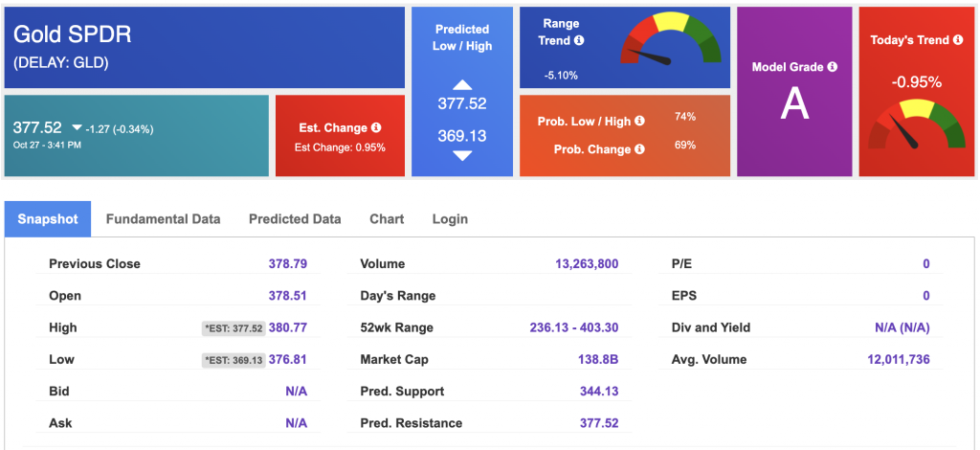The image size is (980, 450).
Task: Select the Range Trend gauge dial
Action: point(671,45)
